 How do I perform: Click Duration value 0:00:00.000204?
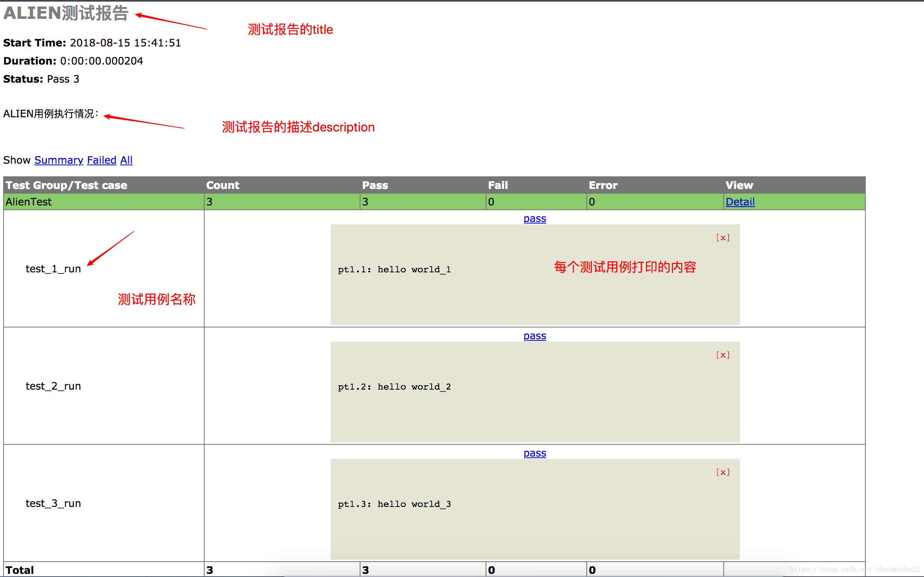102,61
